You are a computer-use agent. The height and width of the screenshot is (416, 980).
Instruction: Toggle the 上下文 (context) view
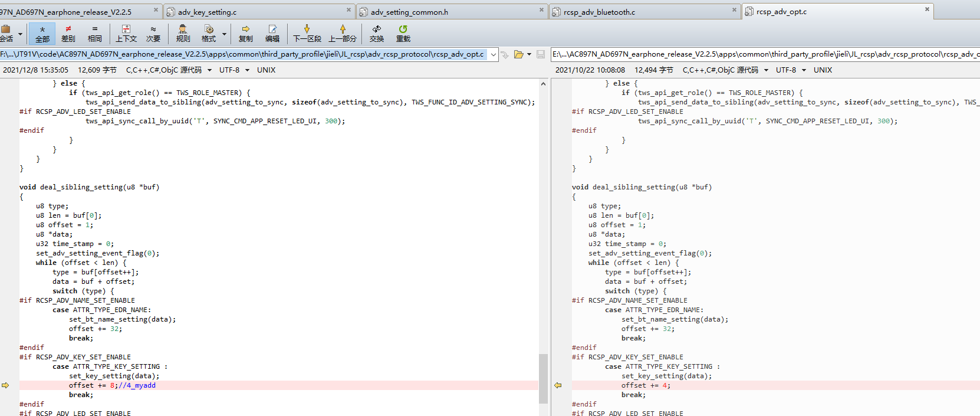pos(126,34)
